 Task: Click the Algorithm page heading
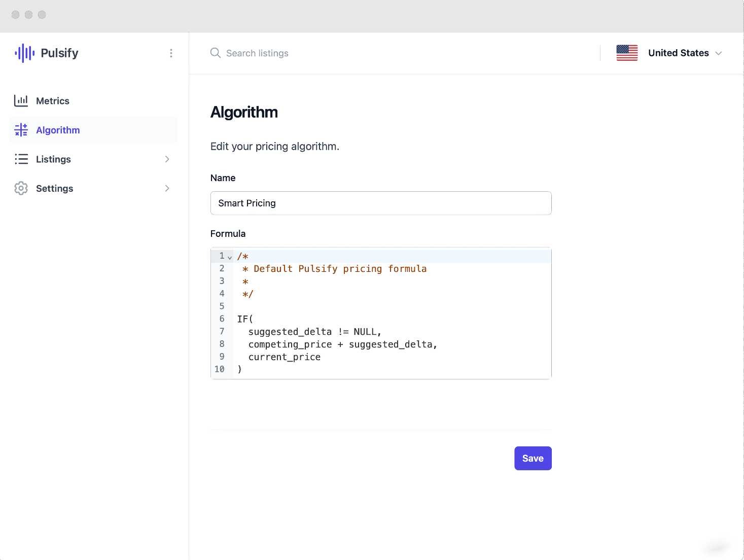click(x=244, y=112)
